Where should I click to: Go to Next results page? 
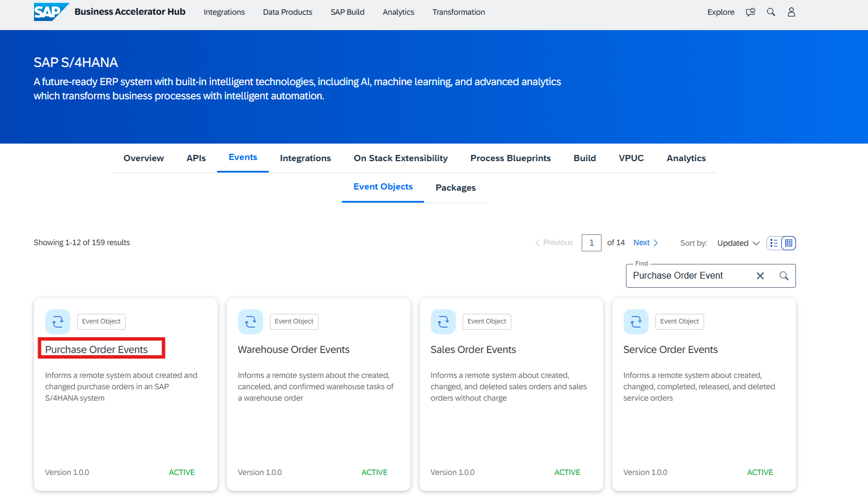[646, 242]
